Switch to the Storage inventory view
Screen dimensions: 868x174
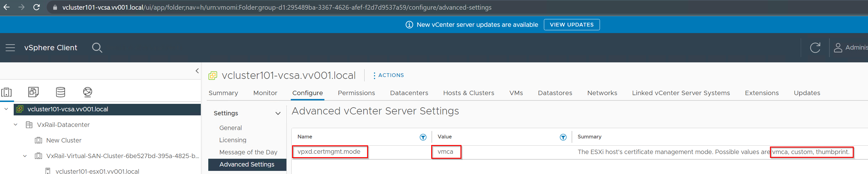click(61, 92)
